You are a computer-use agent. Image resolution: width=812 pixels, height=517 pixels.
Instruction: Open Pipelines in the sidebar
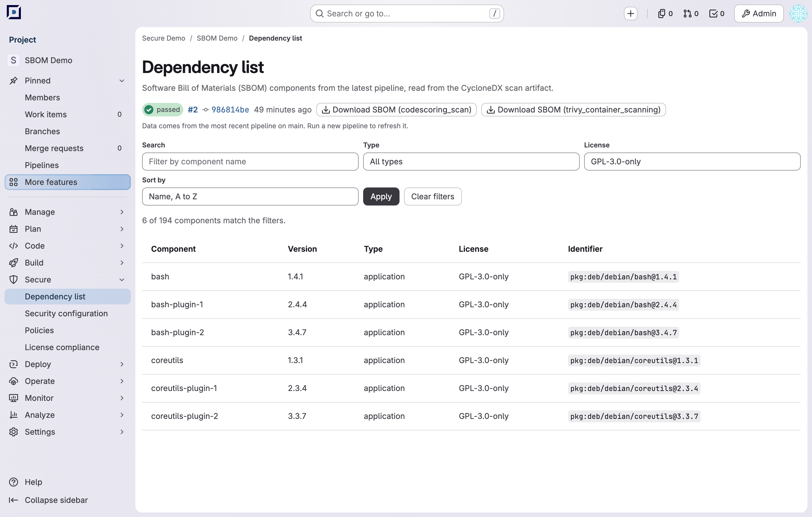tap(68, 165)
